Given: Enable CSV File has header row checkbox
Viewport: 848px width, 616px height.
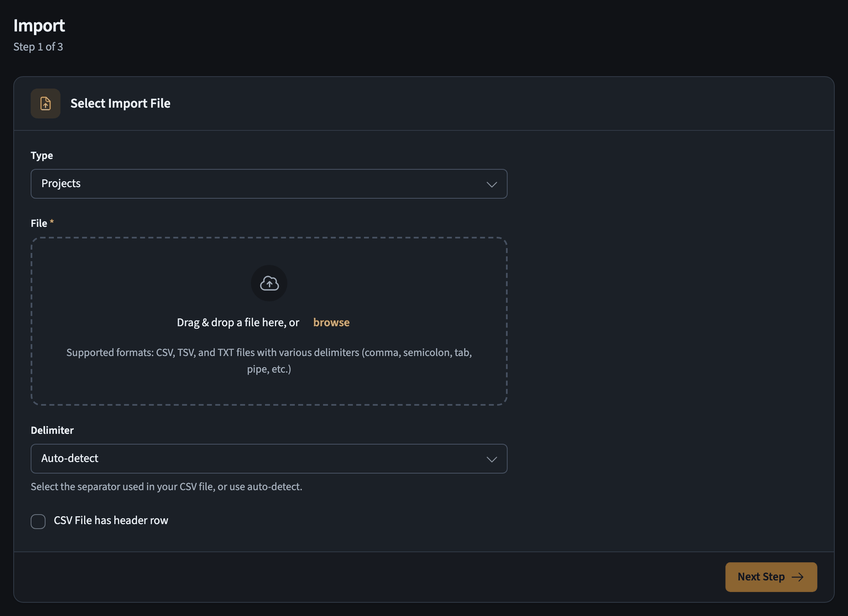Looking at the screenshot, I should click(x=38, y=521).
